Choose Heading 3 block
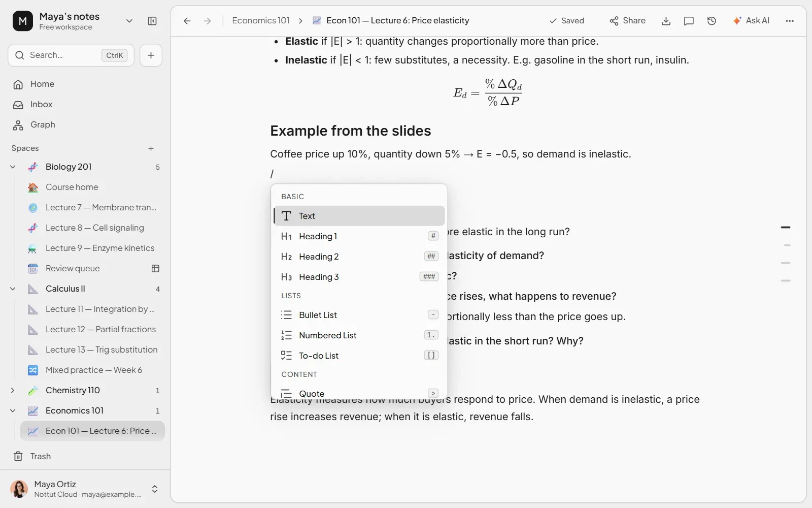Screen dimensions: 812x508 359,277
